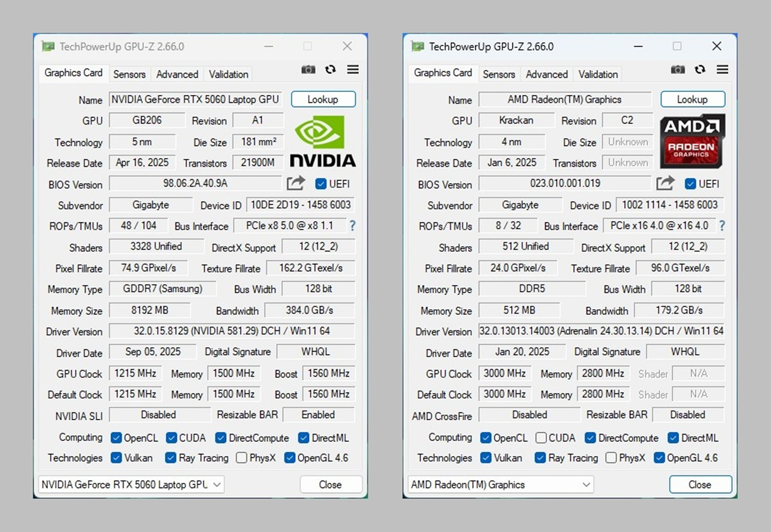The width and height of the screenshot is (771, 532).
Task: Click bus interface question mark in AMD window
Action: [722, 225]
